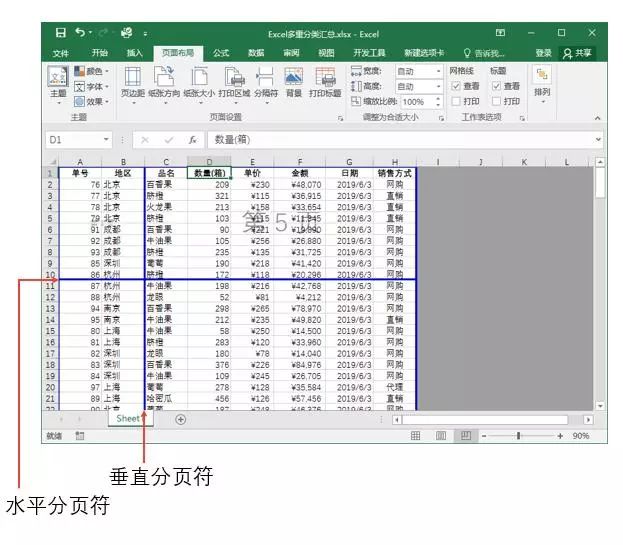Switch to Review (审阅) tab
Image resolution: width=623 pixels, height=545 pixels.
coord(291,53)
